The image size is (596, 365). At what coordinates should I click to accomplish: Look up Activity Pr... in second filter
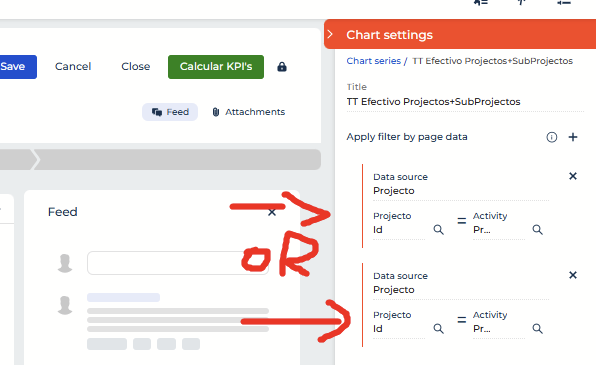click(x=537, y=328)
